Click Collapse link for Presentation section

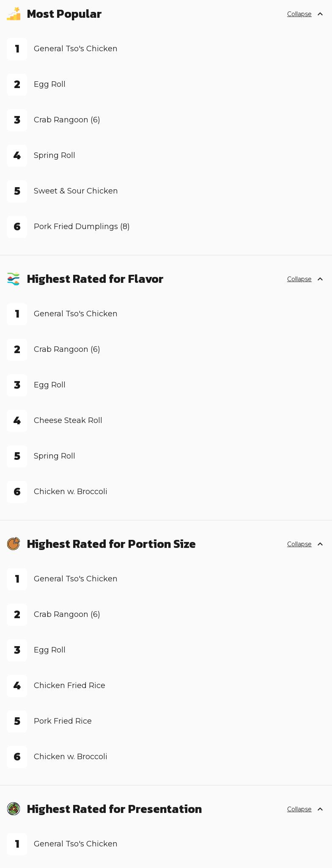pos(299,809)
